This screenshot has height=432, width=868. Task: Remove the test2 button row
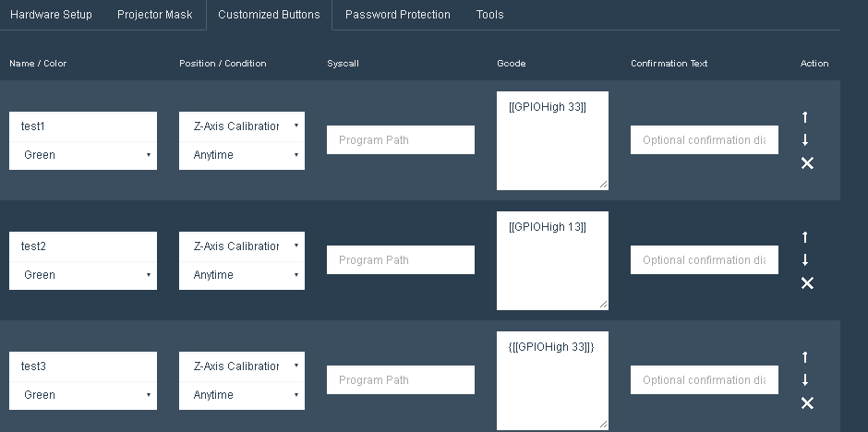[807, 283]
